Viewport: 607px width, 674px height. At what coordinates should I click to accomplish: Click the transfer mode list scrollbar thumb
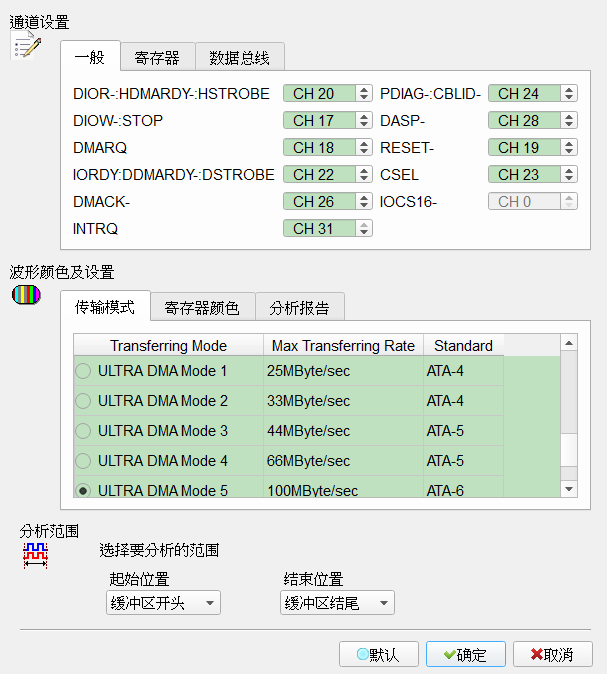[x=569, y=450]
